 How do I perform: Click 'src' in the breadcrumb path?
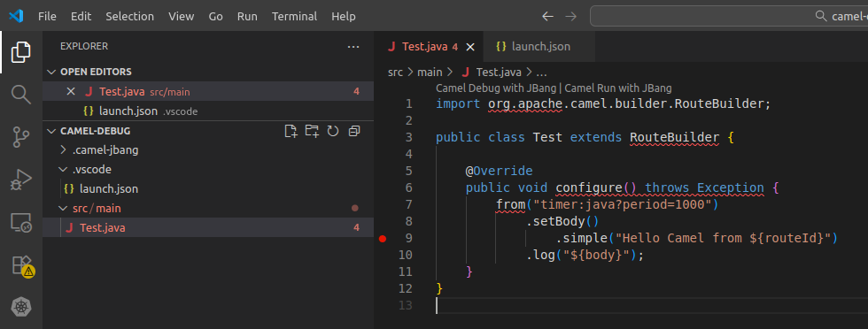point(395,72)
